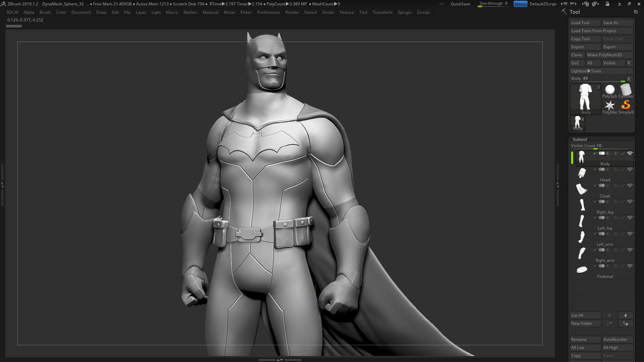Click bottom tray divider arrows

pyautogui.click(x=279, y=360)
